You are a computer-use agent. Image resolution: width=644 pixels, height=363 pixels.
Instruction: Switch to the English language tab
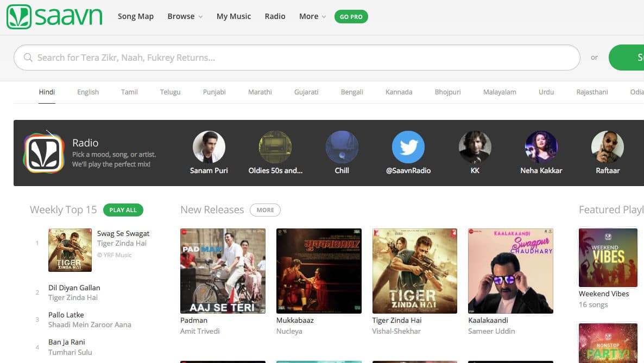88,92
